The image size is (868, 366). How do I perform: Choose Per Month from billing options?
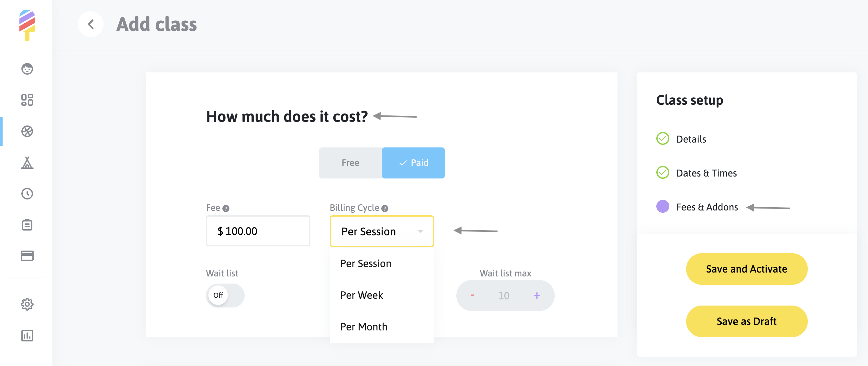[x=363, y=327]
